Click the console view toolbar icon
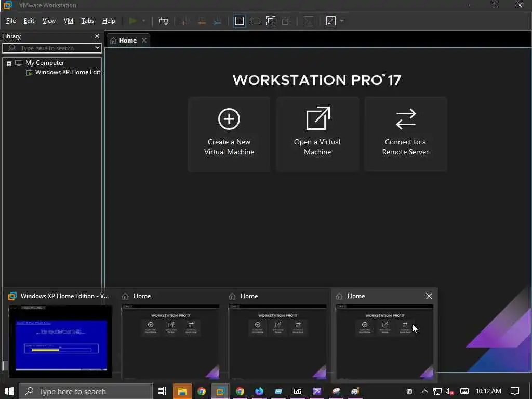This screenshot has height=399, width=532. (x=308, y=21)
